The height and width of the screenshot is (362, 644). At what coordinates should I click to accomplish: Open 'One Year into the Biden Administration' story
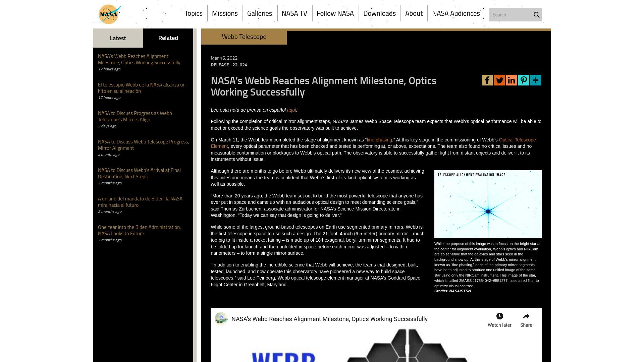click(x=139, y=230)
